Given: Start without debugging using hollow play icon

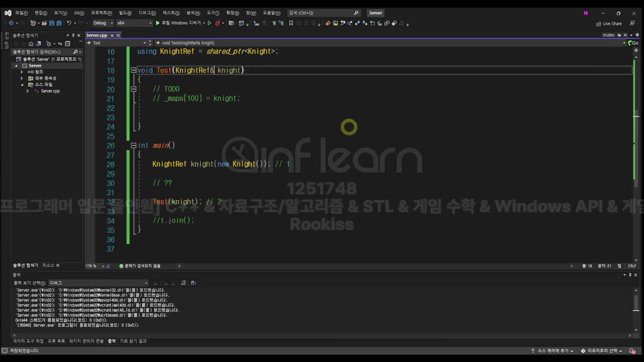Looking at the screenshot, I should point(210,23).
